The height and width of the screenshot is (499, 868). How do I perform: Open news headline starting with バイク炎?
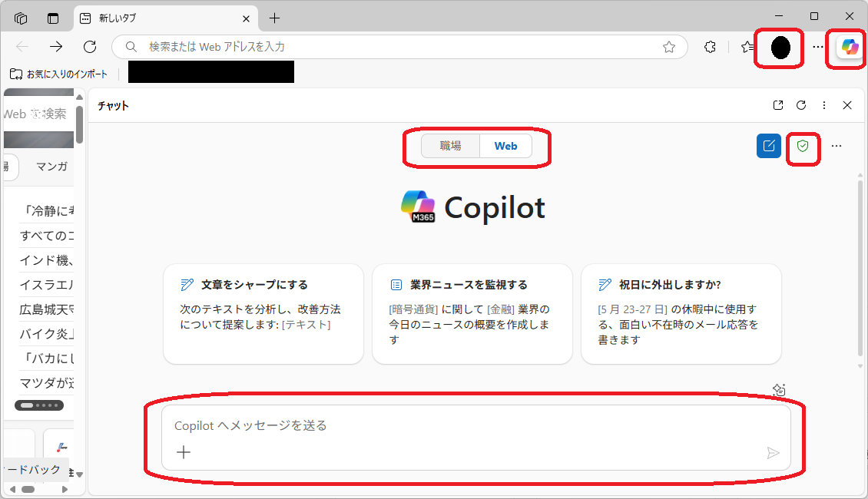coord(47,334)
